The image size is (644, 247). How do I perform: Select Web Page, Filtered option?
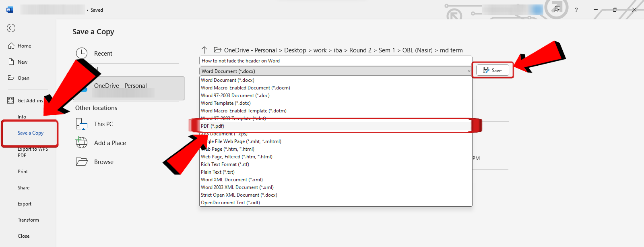click(x=336, y=157)
